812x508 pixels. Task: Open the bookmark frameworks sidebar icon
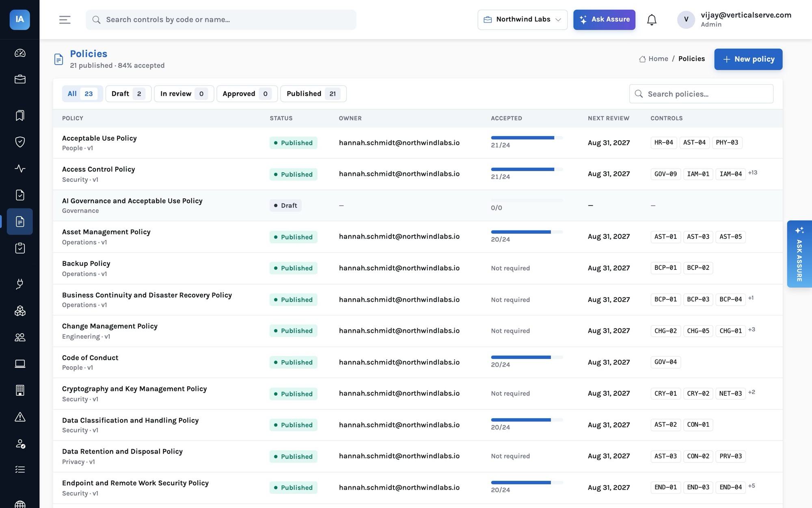coord(20,115)
